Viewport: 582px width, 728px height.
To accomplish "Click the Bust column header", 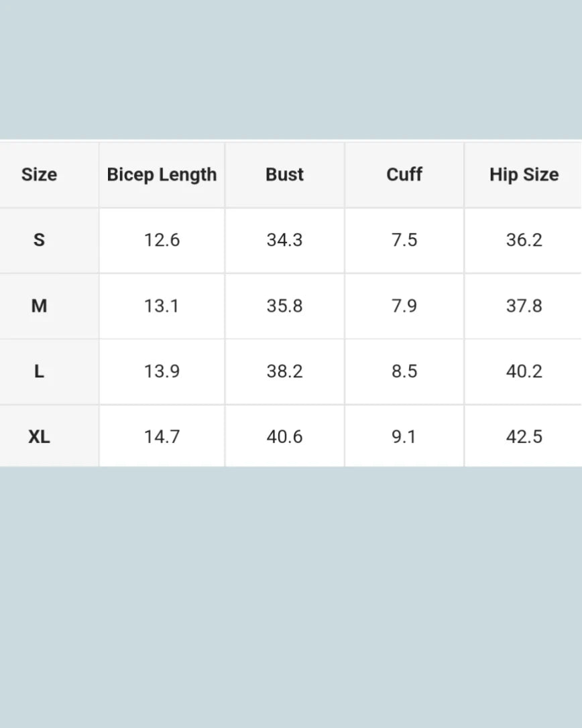I will click(284, 174).
